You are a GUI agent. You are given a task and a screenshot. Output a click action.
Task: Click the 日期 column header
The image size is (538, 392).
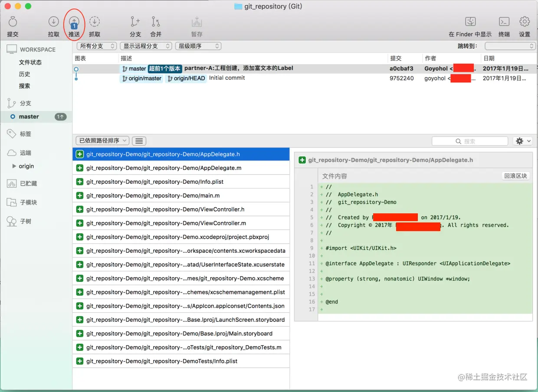tap(489, 58)
